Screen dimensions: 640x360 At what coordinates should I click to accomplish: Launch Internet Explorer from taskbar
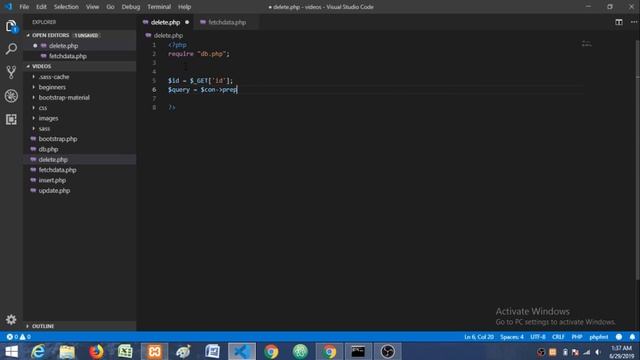tap(38, 351)
